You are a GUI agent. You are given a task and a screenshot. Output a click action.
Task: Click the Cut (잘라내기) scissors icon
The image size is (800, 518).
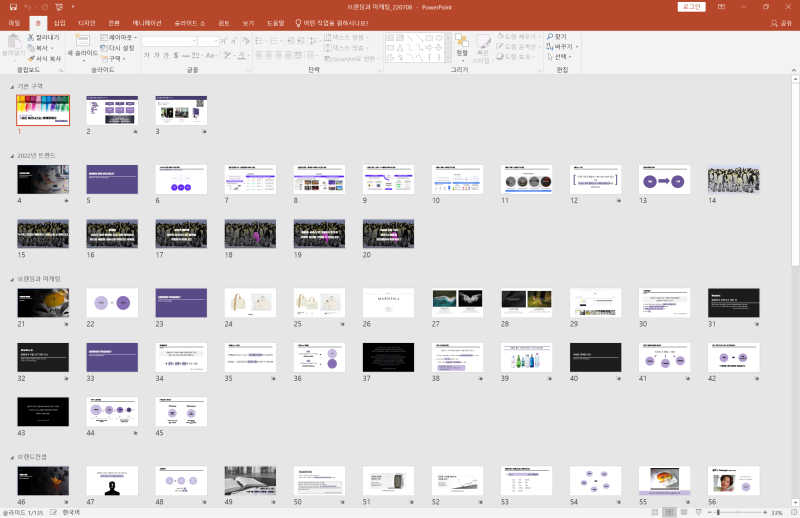30,37
